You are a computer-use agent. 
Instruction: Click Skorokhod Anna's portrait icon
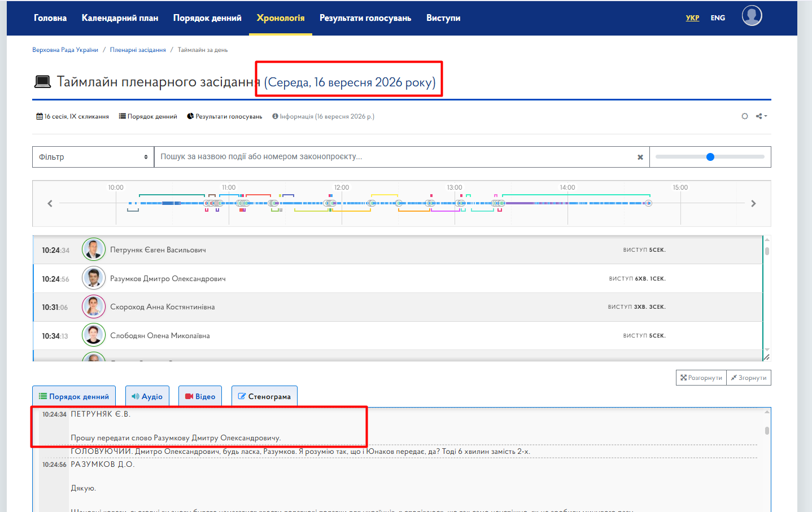[x=94, y=307]
